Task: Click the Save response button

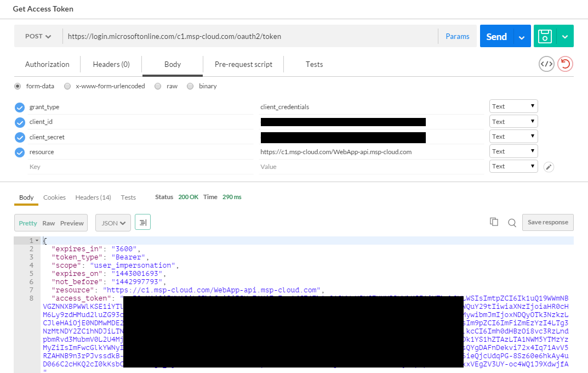Action: pyautogui.click(x=548, y=222)
